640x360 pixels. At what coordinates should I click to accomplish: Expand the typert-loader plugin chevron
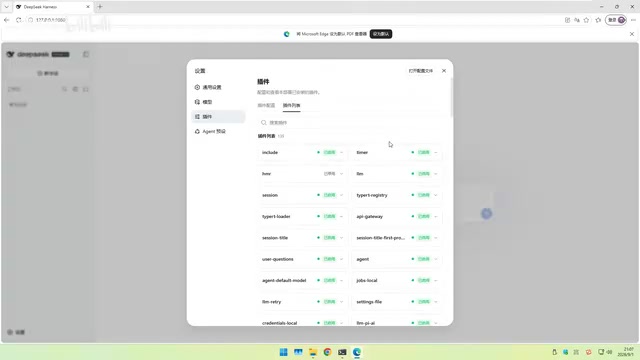coord(342,216)
